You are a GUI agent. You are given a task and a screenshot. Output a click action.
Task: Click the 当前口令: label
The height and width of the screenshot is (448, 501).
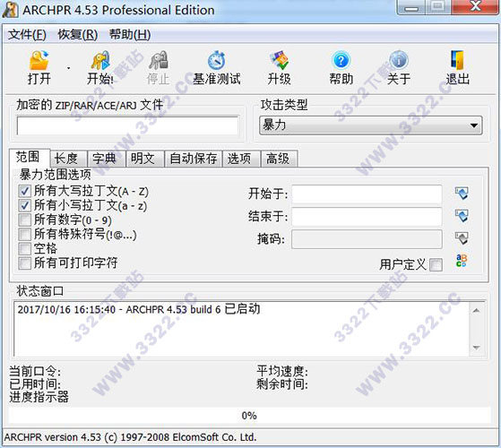pos(35,371)
